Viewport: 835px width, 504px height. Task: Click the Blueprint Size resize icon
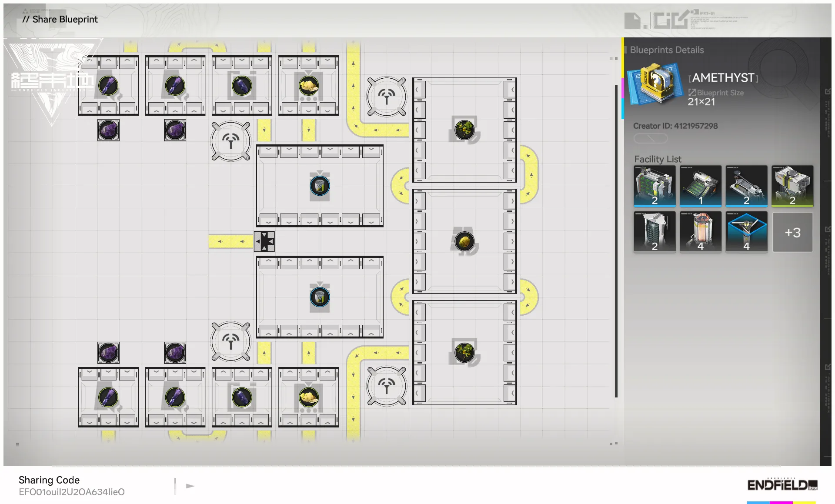click(x=692, y=93)
